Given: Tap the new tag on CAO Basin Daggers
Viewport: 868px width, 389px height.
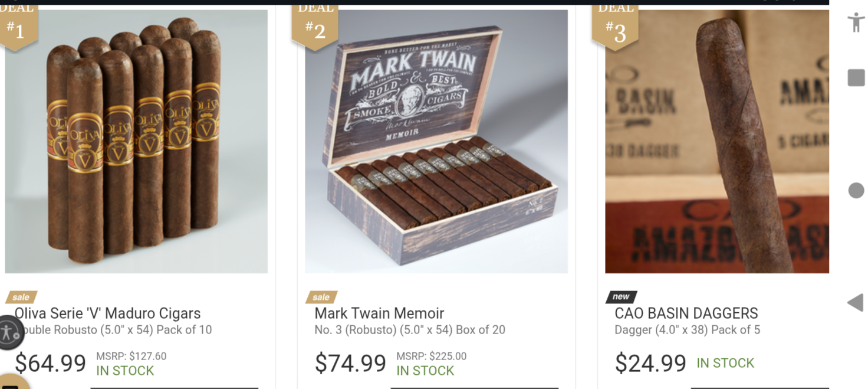Looking at the screenshot, I should [x=621, y=297].
